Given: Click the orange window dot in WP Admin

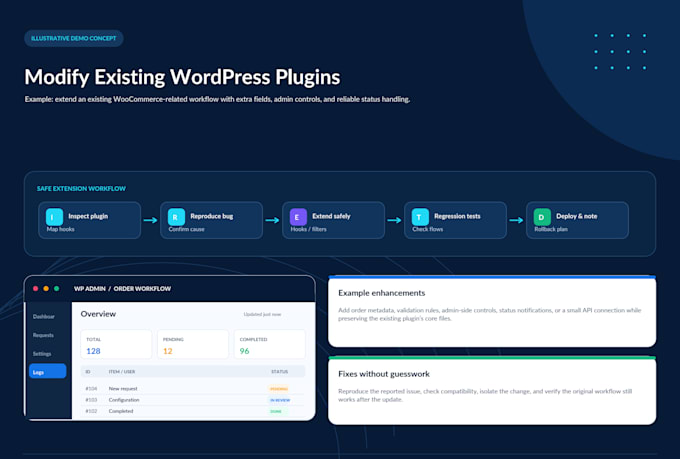Looking at the screenshot, I should click(46, 289).
